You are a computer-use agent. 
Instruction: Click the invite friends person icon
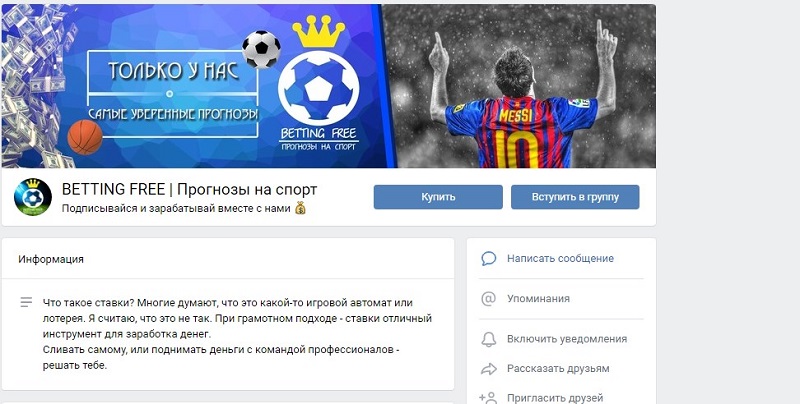pos(488,397)
